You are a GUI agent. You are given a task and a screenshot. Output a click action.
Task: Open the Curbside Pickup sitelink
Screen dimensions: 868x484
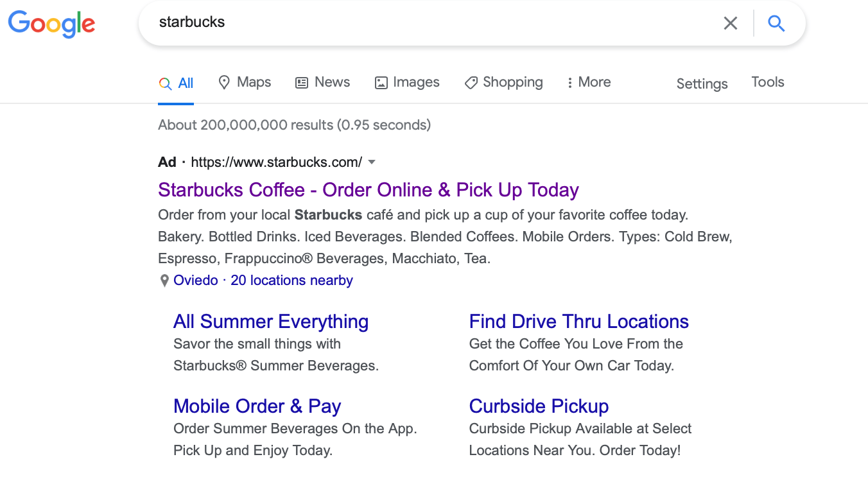point(539,406)
